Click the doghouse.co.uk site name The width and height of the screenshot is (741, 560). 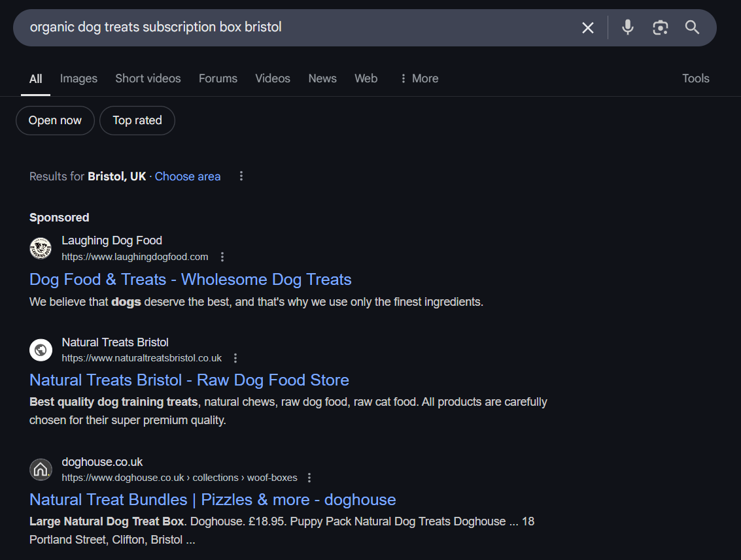102,462
